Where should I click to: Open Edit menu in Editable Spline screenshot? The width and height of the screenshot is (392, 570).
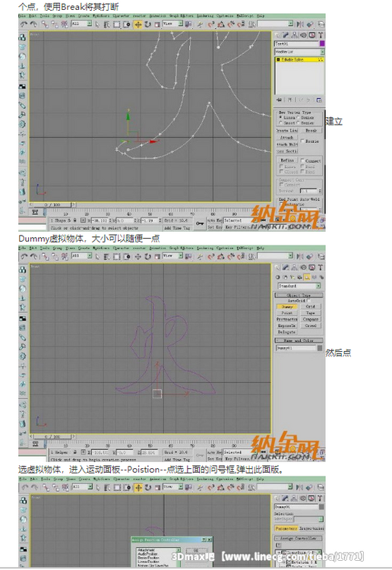(x=33, y=16)
